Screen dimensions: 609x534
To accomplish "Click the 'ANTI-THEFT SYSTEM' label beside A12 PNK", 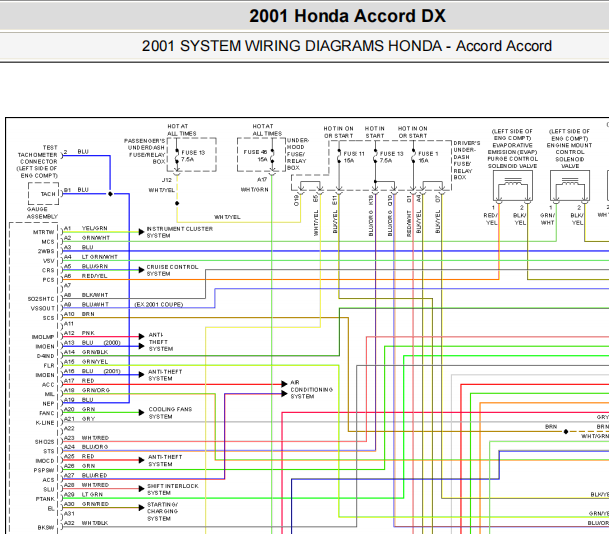I will coord(161,342).
